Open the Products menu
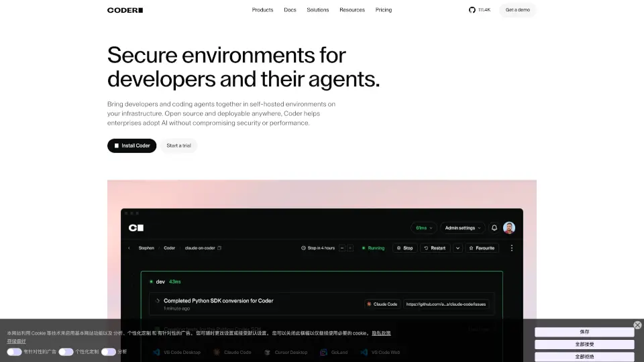Screen dimensions: 644x362 (x=262, y=10)
